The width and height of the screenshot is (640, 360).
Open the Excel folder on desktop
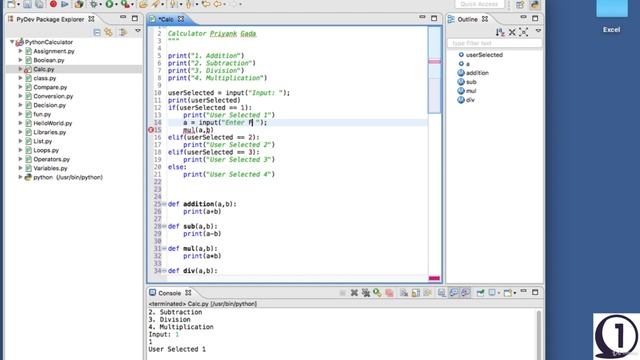tap(611, 16)
